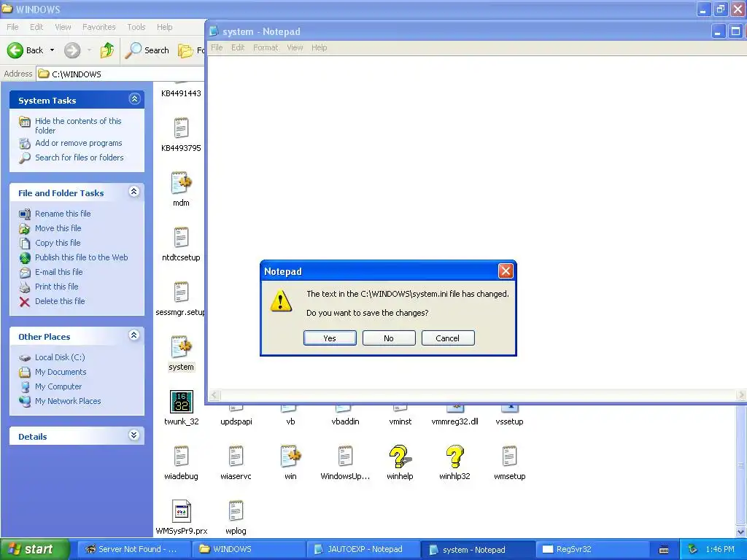
Task: Click Move this file link
Action: click(x=58, y=228)
